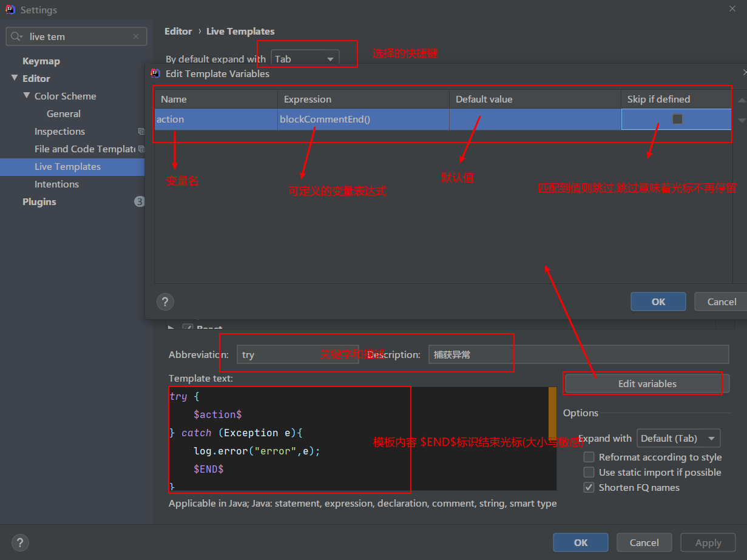Click the Default value column header

(x=535, y=99)
